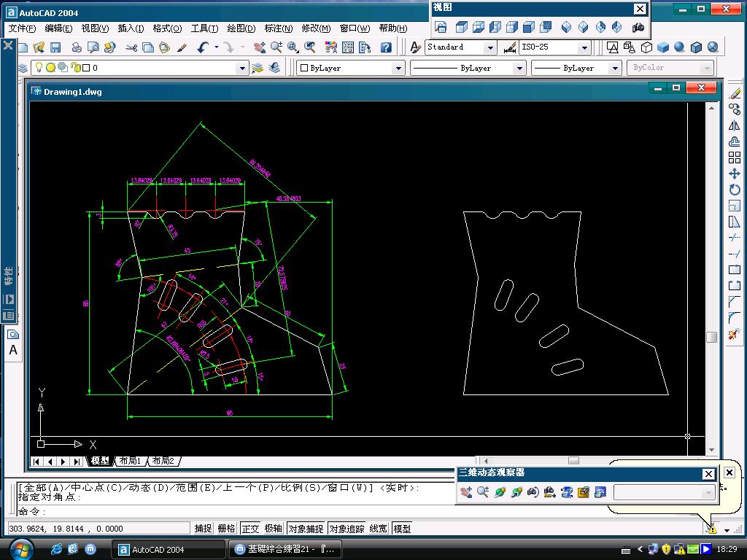Viewport: 747px width, 560px height.
Task: Set SW Isometric view in 视图 toolbar
Action: pyautogui.click(x=566, y=27)
